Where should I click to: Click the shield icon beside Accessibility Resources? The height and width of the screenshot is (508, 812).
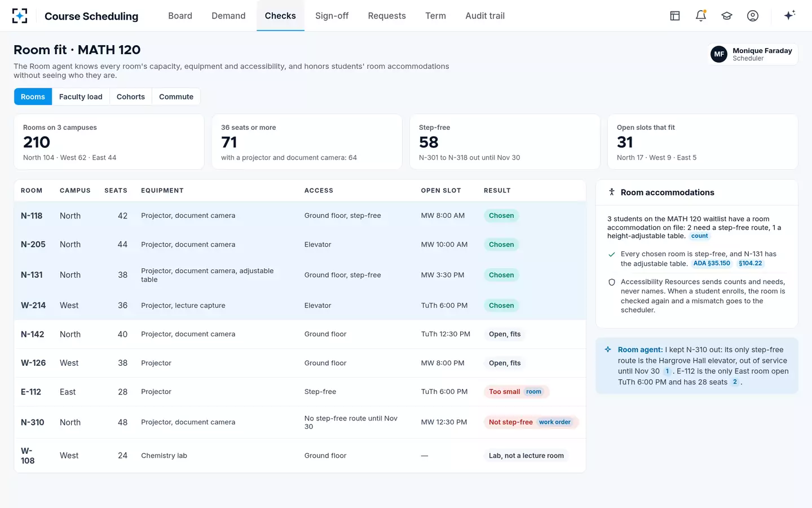pos(612,282)
